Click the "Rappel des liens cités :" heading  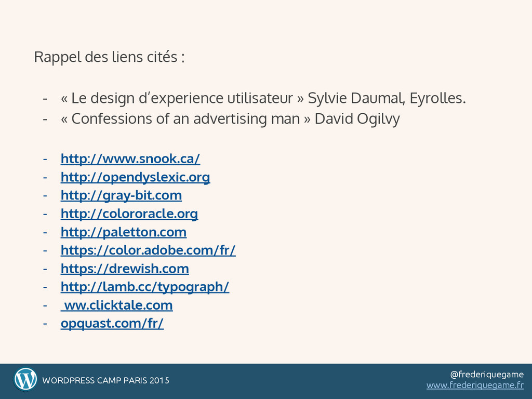click(109, 57)
